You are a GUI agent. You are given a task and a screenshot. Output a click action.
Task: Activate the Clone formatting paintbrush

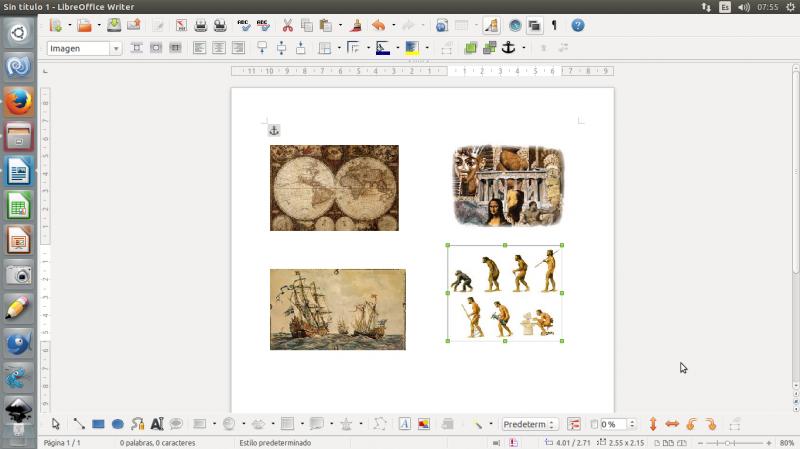tap(356, 26)
